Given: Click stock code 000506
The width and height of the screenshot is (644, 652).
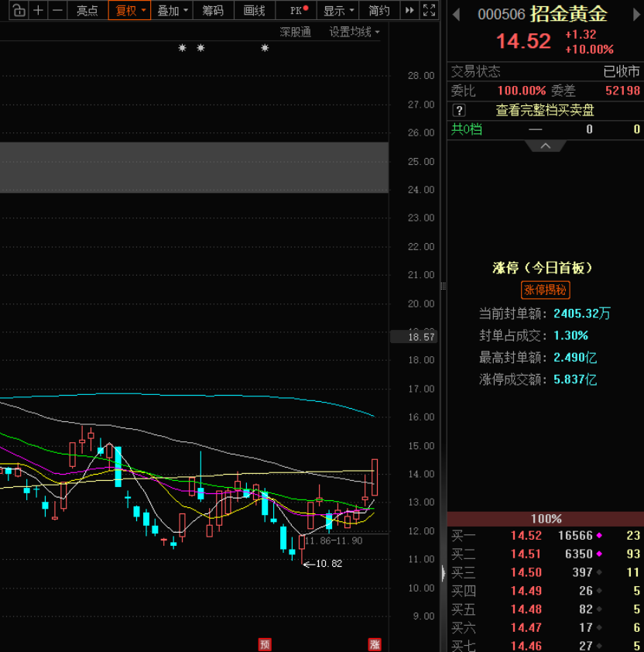Looking at the screenshot, I should coord(502,15).
